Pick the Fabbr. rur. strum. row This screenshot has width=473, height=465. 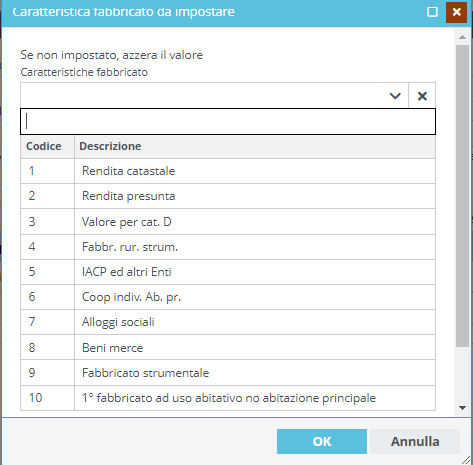point(228,247)
